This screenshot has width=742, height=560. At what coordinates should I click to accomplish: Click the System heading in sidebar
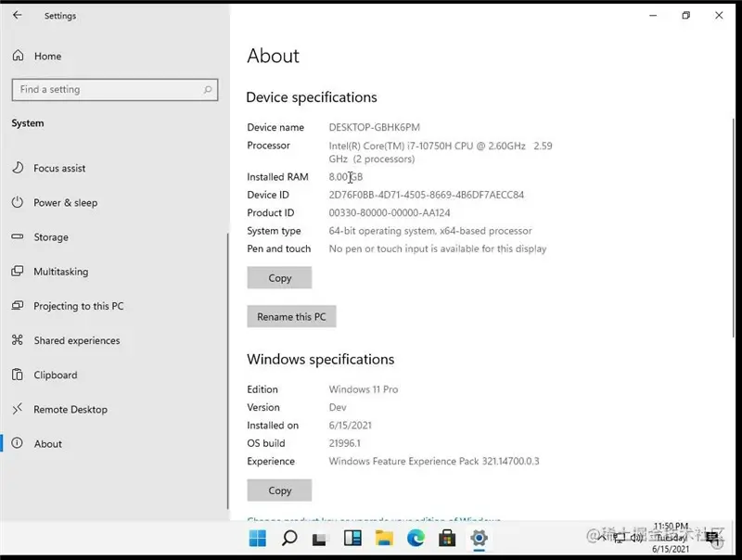pyautogui.click(x=28, y=123)
